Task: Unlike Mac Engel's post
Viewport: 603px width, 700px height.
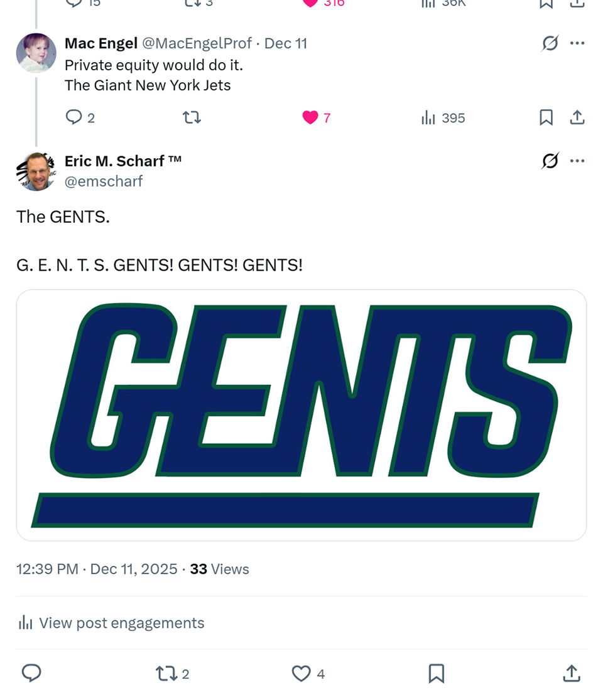Action: [x=310, y=117]
